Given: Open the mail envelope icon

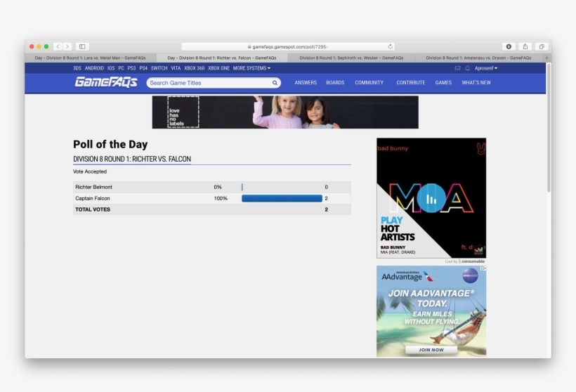Looking at the screenshot, I should click(457, 68).
